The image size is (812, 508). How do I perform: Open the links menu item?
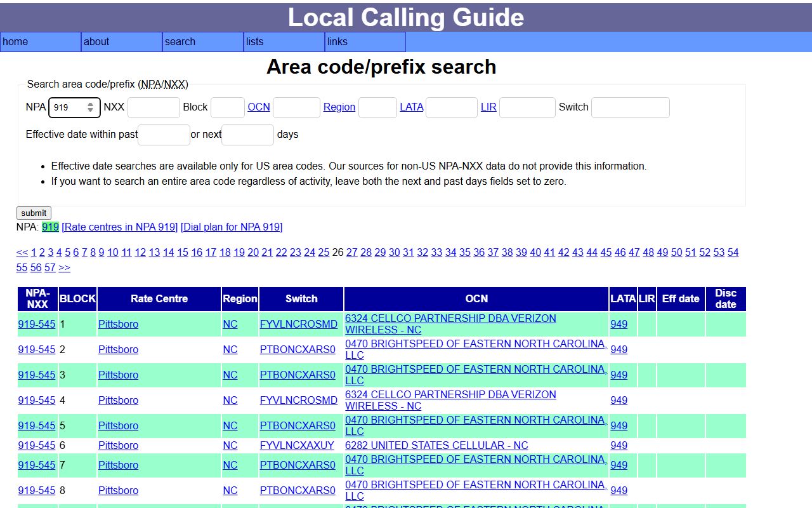point(365,42)
